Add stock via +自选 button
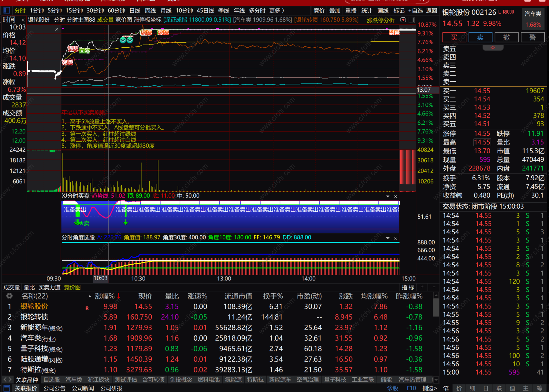 [416, 11]
